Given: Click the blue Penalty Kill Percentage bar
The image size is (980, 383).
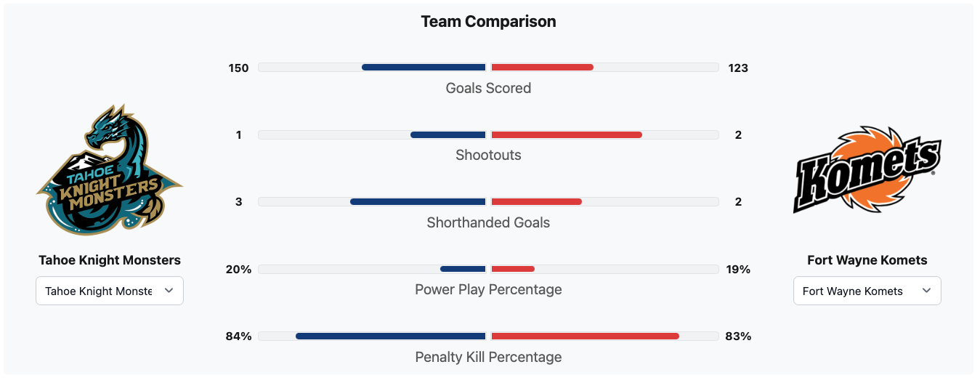Looking at the screenshot, I should (x=390, y=336).
